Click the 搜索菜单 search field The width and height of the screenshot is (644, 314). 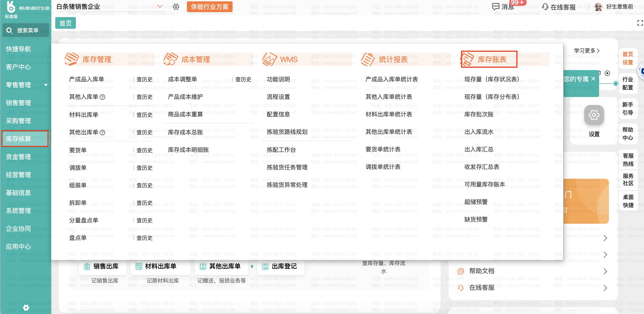point(26,31)
